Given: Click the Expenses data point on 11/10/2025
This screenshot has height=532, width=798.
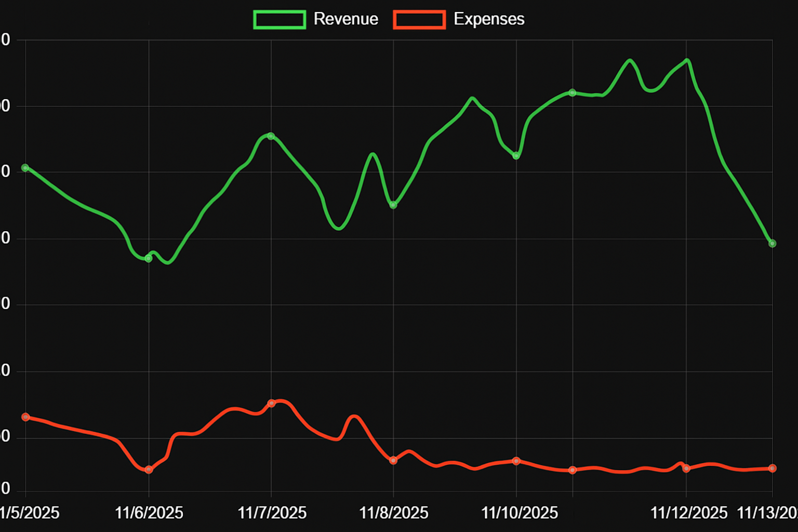Looking at the screenshot, I should pos(516,461).
